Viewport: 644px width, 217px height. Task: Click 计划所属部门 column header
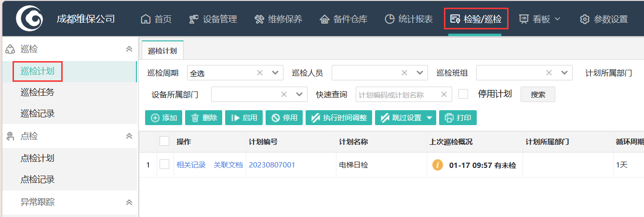(x=548, y=142)
